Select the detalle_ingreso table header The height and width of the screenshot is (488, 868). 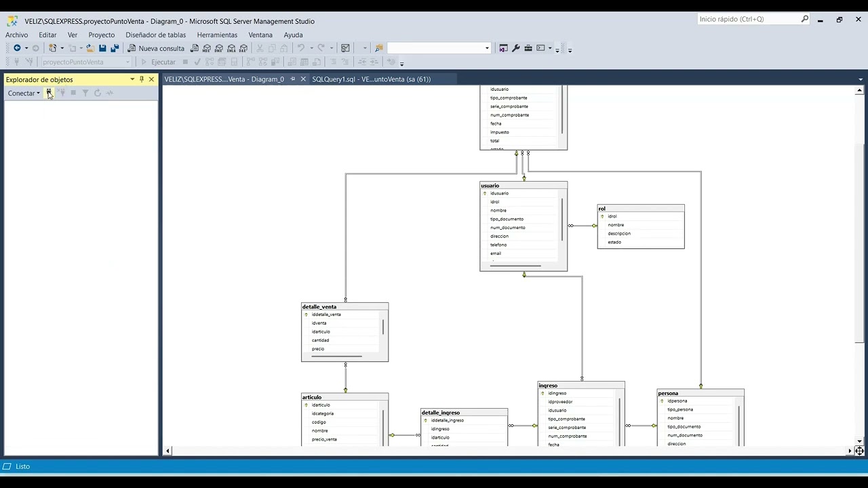464,412
